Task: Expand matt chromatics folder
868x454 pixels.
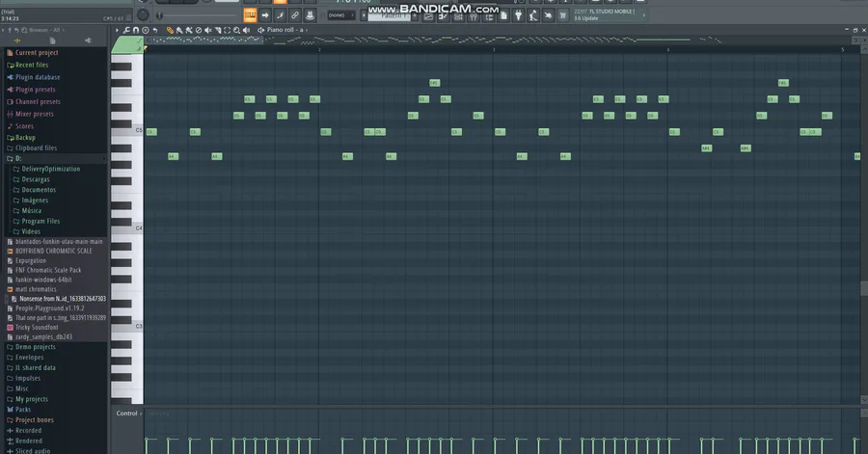Action: tap(36, 289)
